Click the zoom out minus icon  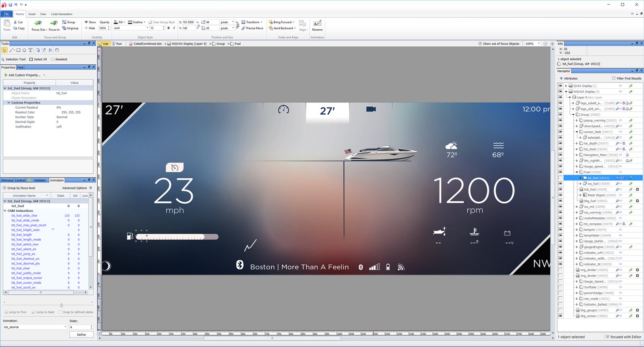tap(545, 43)
